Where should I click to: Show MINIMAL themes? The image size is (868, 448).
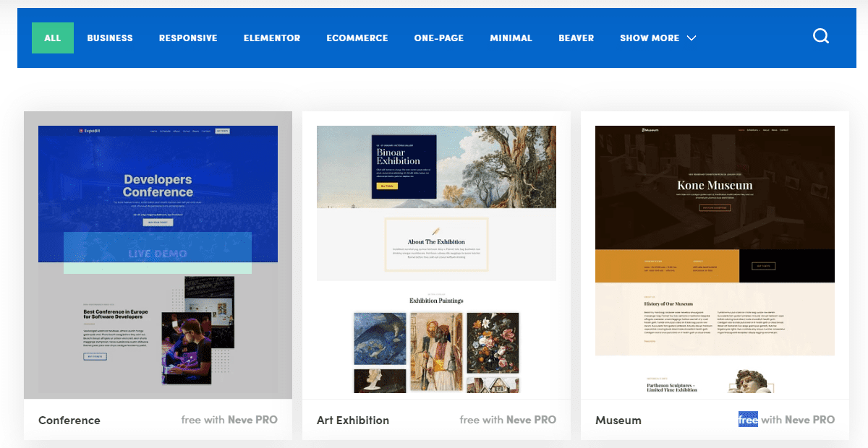click(x=511, y=38)
